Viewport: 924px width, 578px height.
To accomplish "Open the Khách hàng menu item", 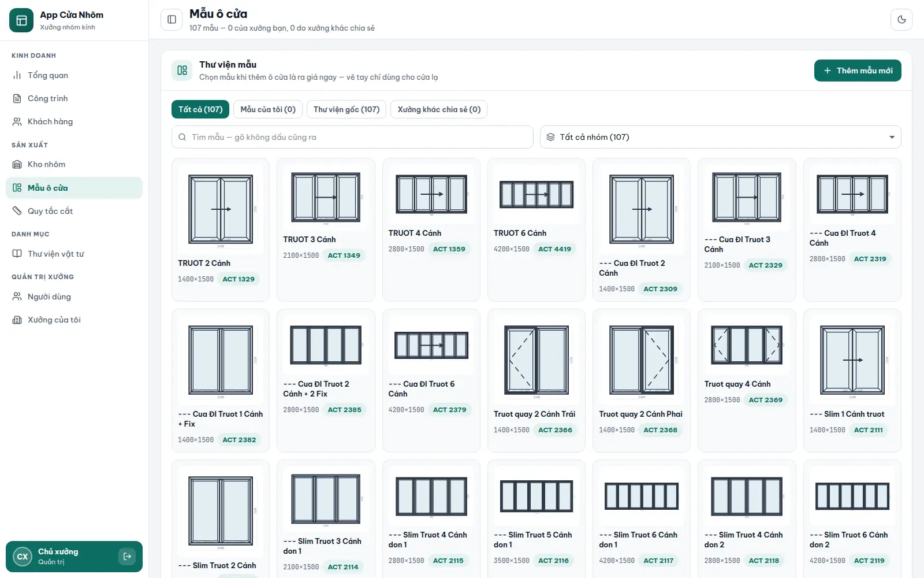I will coord(74,121).
